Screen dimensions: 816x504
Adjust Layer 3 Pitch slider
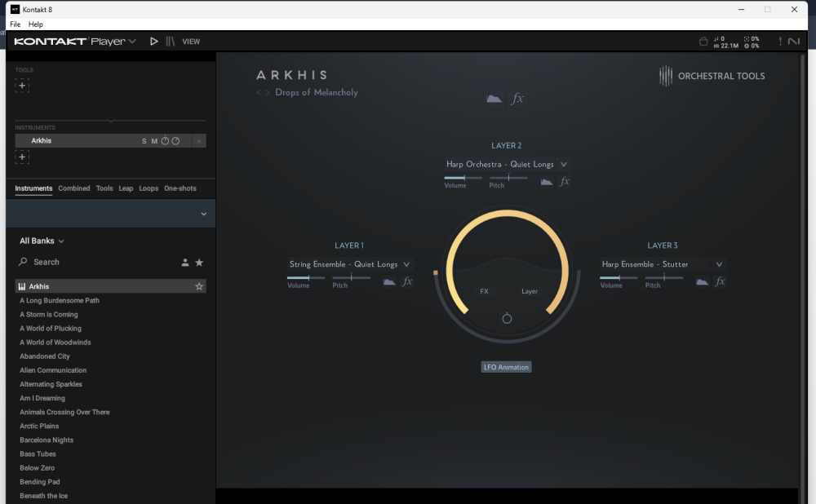[x=664, y=278]
